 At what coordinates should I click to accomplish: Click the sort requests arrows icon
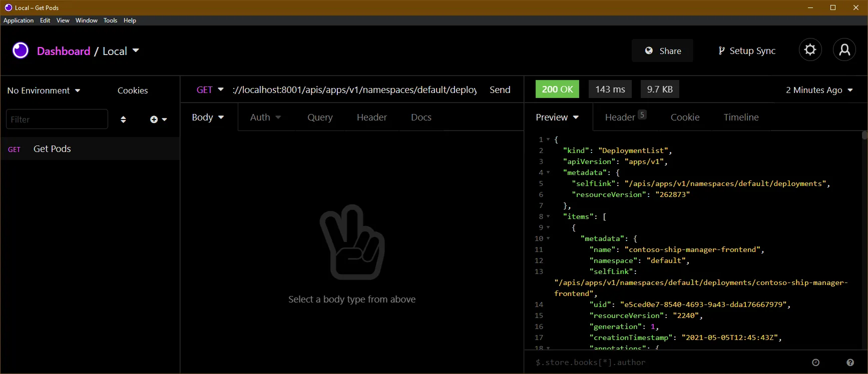(x=123, y=119)
